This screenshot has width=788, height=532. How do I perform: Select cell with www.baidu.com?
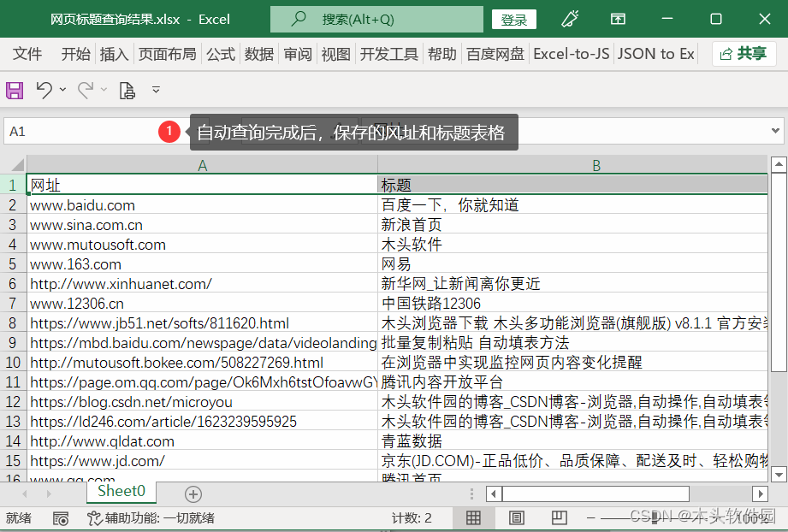click(202, 205)
